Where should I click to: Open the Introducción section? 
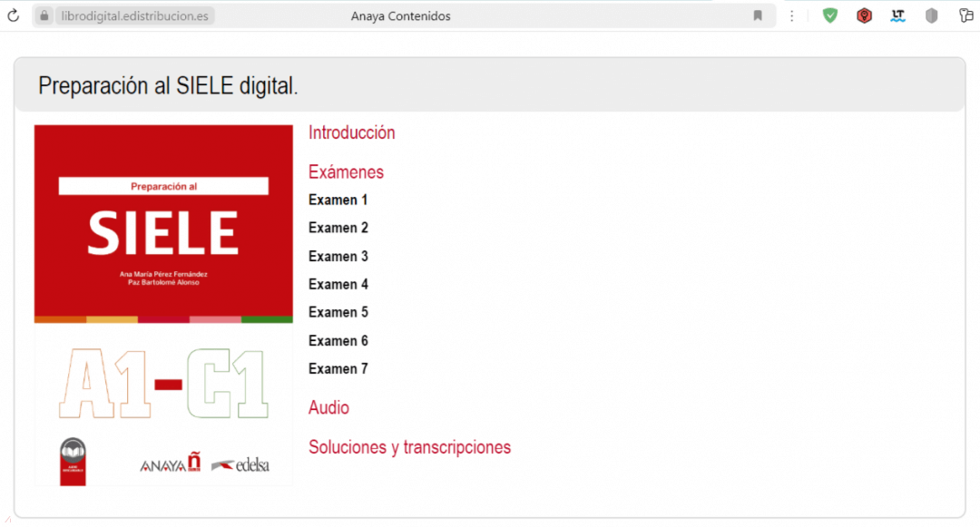click(352, 132)
